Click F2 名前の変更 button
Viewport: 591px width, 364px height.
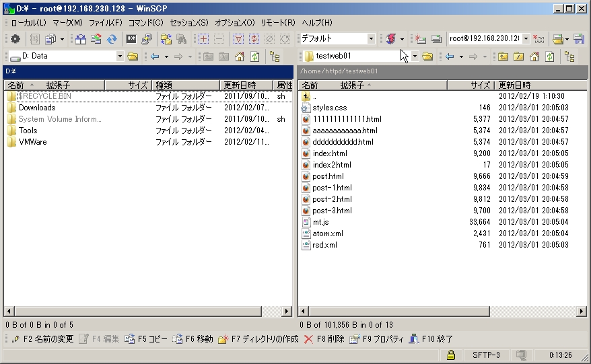pos(42,339)
